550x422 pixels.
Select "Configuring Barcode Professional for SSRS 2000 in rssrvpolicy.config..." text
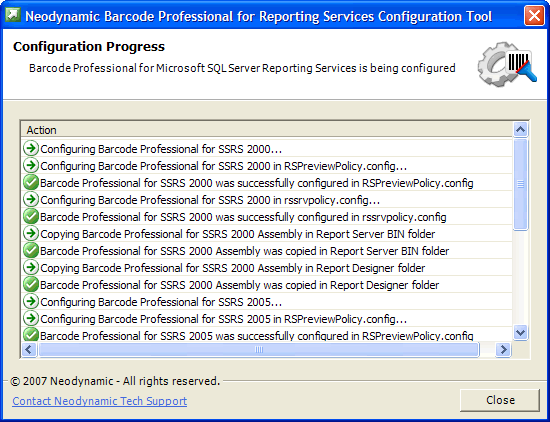210,200
